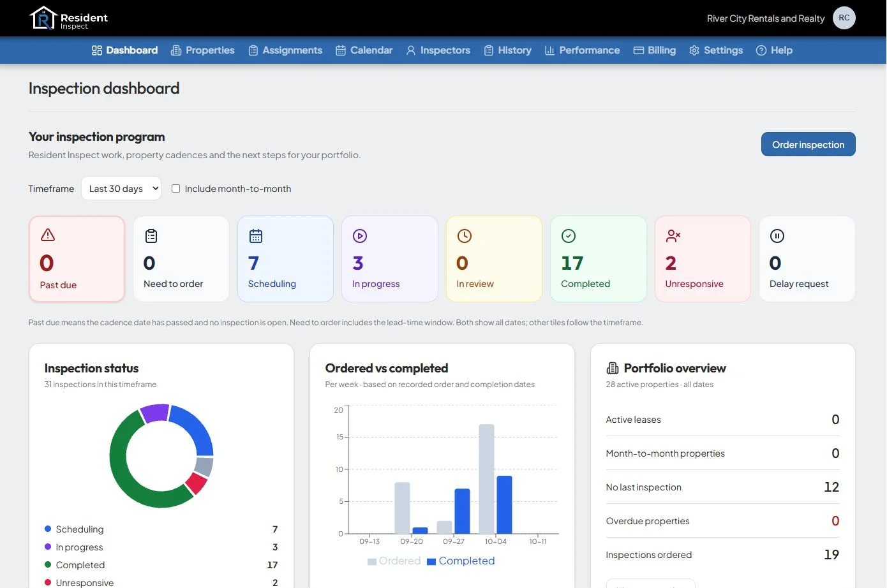Click the Past due warning triangle icon
The image size is (887, 588).
pos(48,235)
